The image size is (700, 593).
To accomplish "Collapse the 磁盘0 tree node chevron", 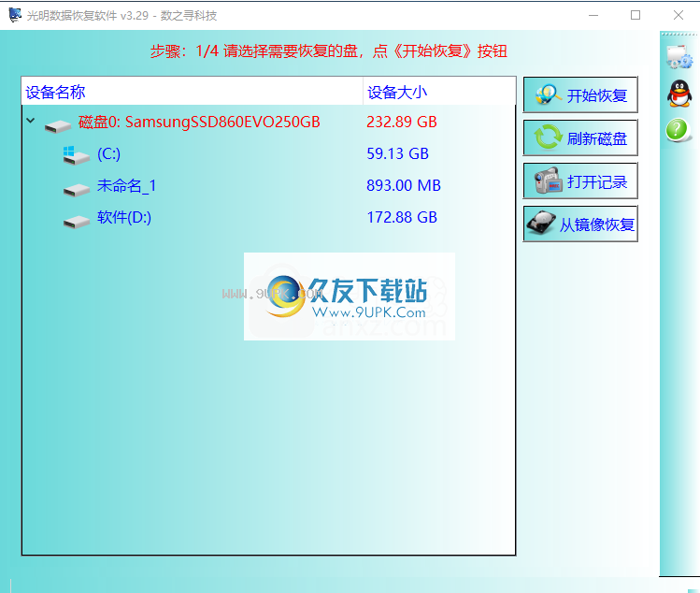I will tap(30, 121).
